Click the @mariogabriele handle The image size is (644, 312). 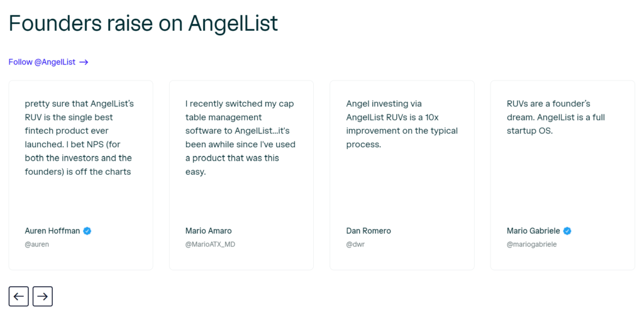(x=532, y=244)
